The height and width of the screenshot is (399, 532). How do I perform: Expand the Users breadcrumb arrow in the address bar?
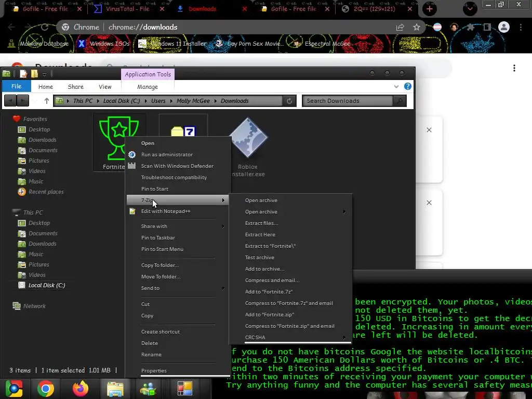pos(171,101)
